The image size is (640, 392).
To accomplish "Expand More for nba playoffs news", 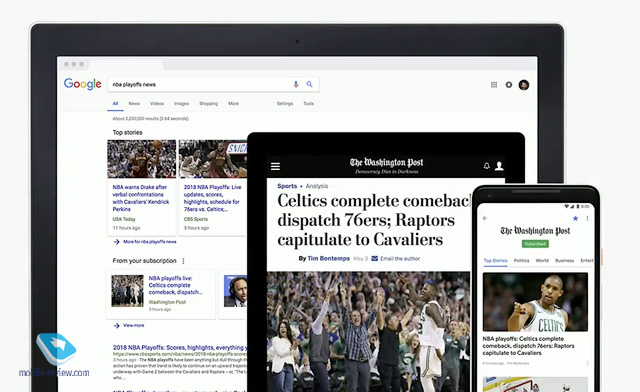I will pyautogui.click(x=145, y=242).
